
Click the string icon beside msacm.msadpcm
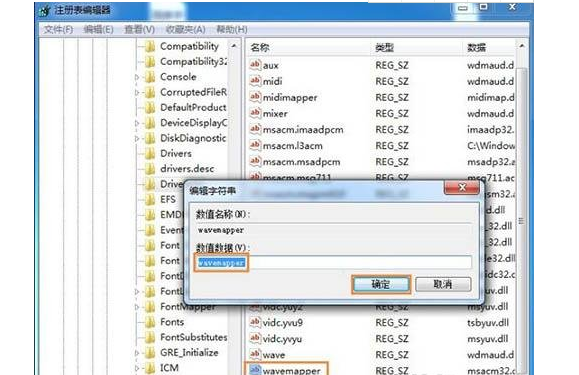tap(255, 161)
